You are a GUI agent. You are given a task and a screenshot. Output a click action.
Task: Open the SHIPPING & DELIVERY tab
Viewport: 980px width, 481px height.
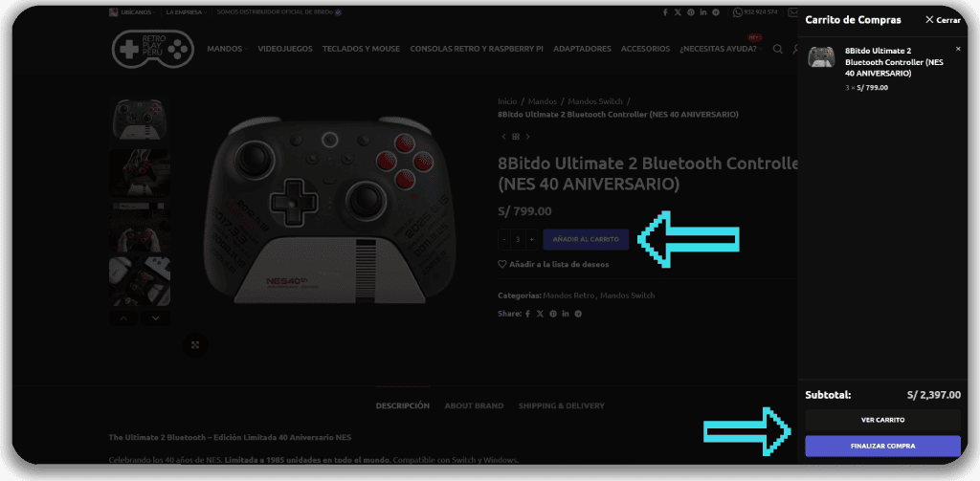pyautogui.click(x=561, y=406)
